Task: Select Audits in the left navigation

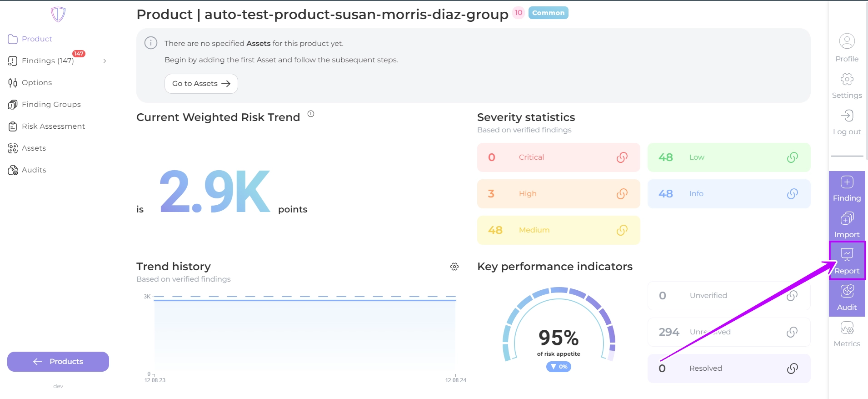Action: 34,170
